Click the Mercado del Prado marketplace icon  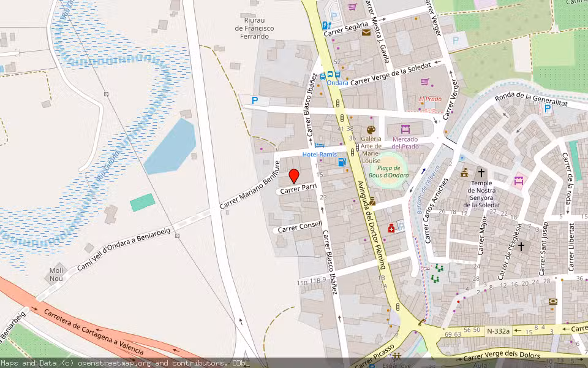click(405, 129)
